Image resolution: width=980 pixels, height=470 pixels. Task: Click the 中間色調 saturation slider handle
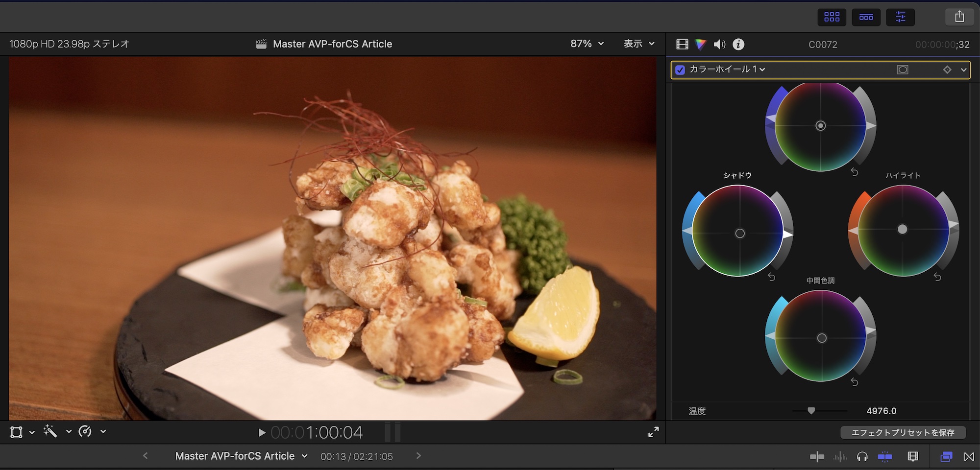pyautogui.click(x=770, y=336)
